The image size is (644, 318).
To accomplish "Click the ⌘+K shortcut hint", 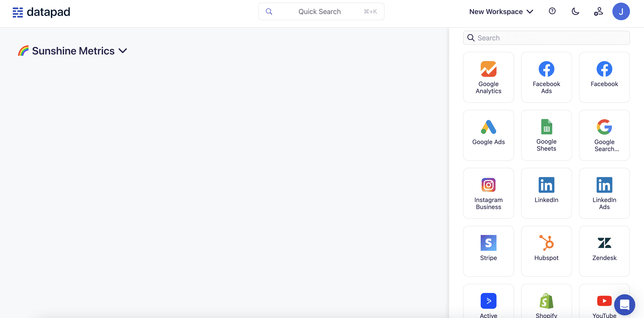I will 370,11.
